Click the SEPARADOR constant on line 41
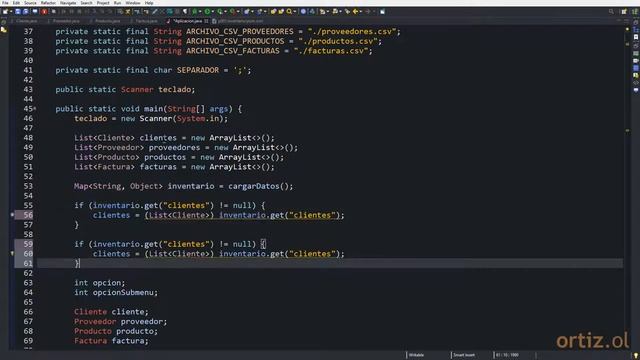 [x=198, y=70]
